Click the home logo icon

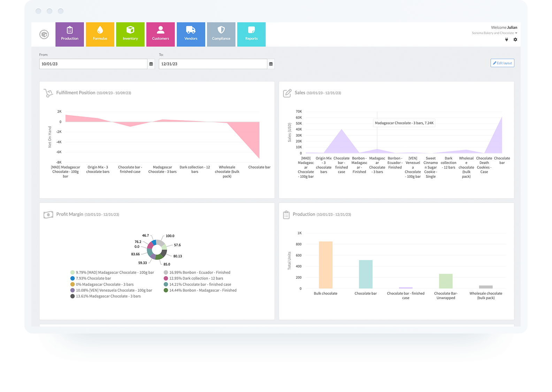click(44, 34)
